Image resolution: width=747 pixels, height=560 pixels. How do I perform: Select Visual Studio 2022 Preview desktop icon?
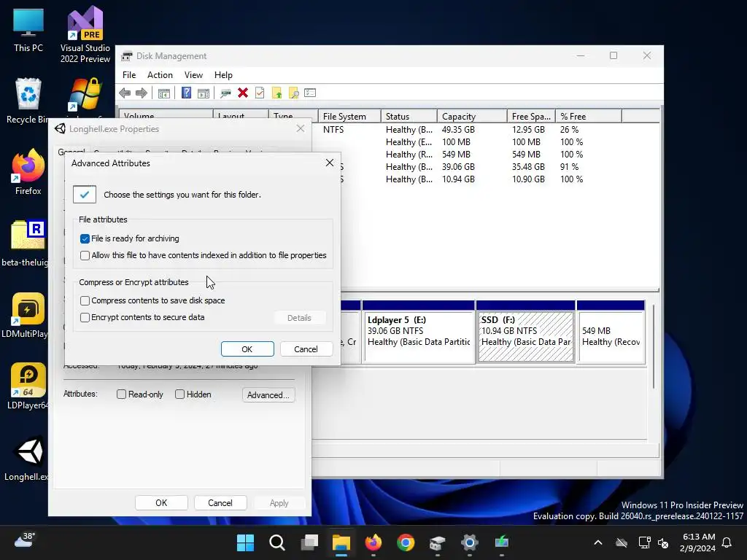pos(85,34)
